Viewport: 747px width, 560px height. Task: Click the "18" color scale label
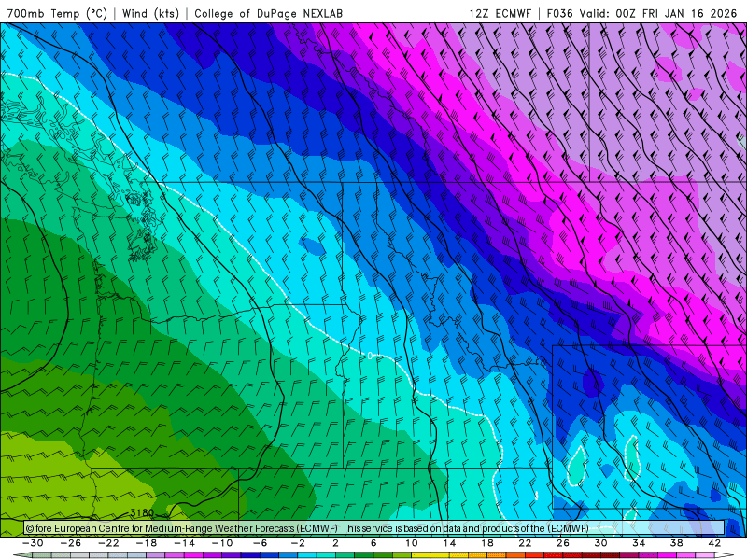486,543
